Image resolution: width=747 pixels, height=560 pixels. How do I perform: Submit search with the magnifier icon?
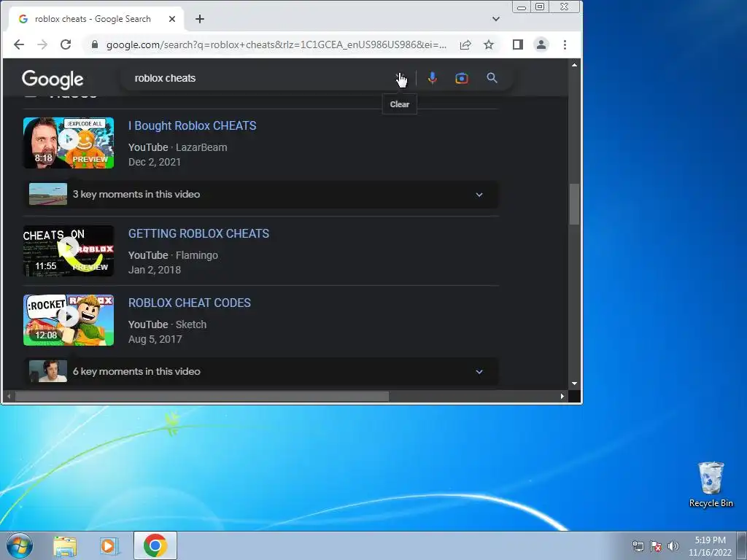click(x=492, y=78)
